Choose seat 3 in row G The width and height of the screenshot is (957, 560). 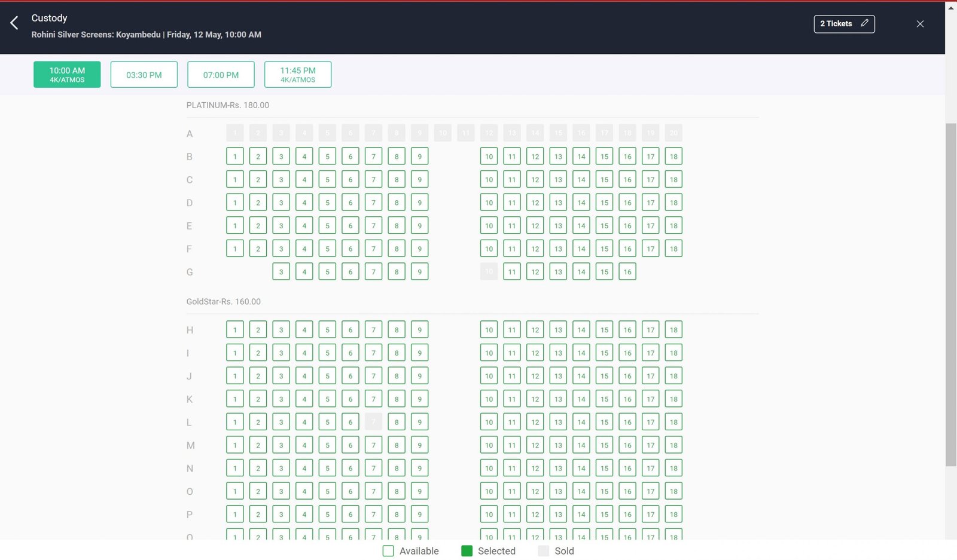pos(281,272)
